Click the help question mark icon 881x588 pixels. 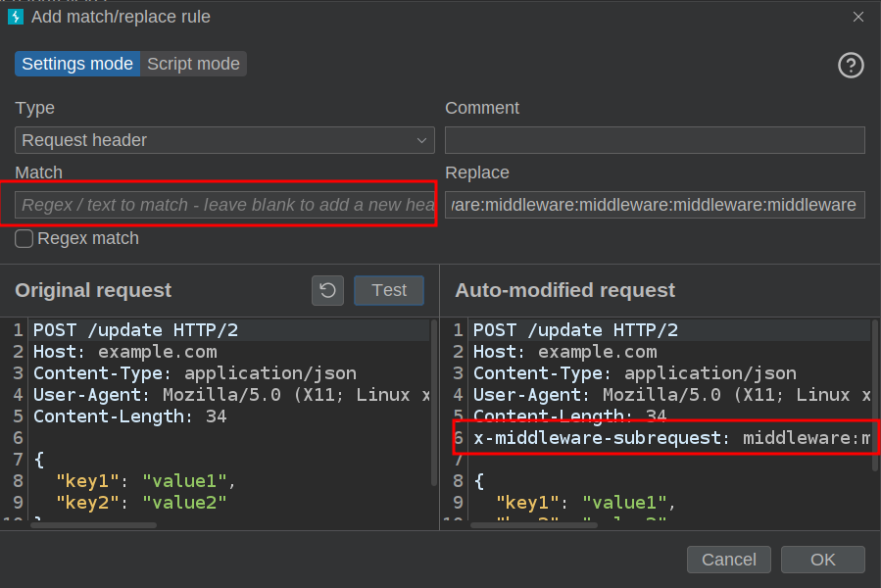coord(851,66)
